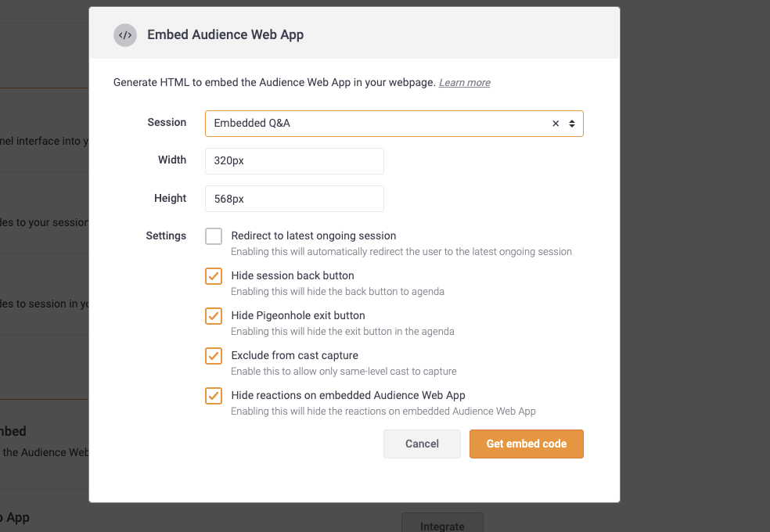
Task: Open the Session dropdown arrows
Action: coord(571,124)
